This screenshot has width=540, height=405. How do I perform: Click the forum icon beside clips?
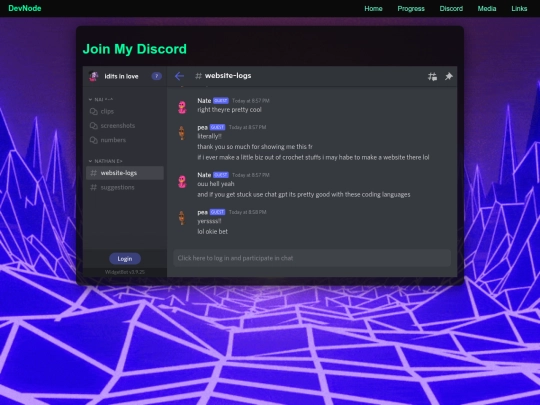click(x=93, y=112)
